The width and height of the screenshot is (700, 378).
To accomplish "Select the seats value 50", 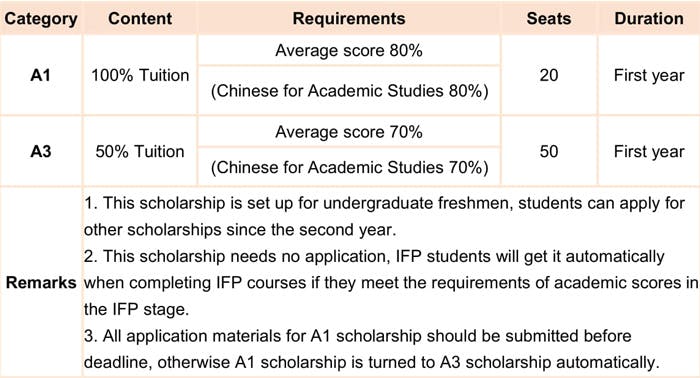I will click(549, 151).
